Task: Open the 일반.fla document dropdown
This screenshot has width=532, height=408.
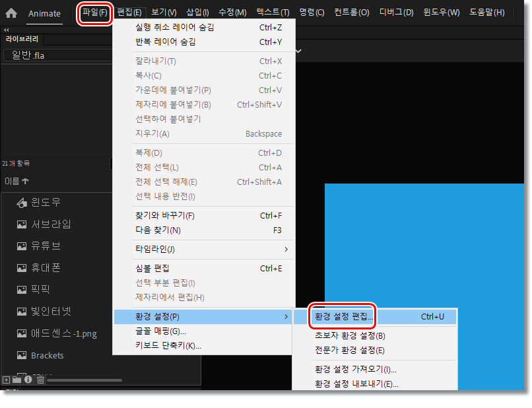Action: coord(57,55)
